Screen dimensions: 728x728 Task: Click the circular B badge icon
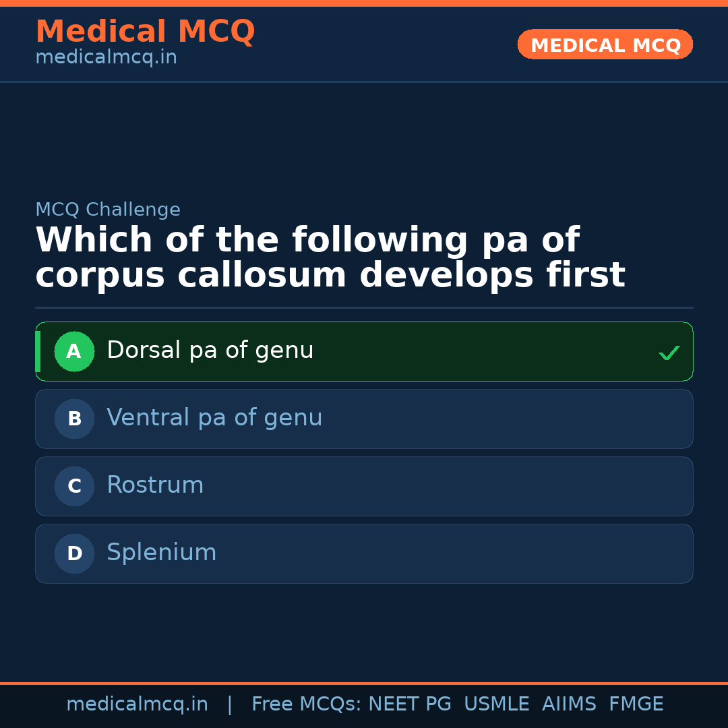[74, 419]
